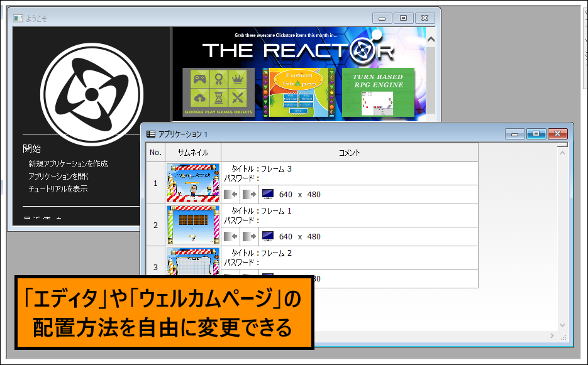588x365 pixels.
Task: Click scroll up arrow in アプリケーション 1 window
Action: 562,153
